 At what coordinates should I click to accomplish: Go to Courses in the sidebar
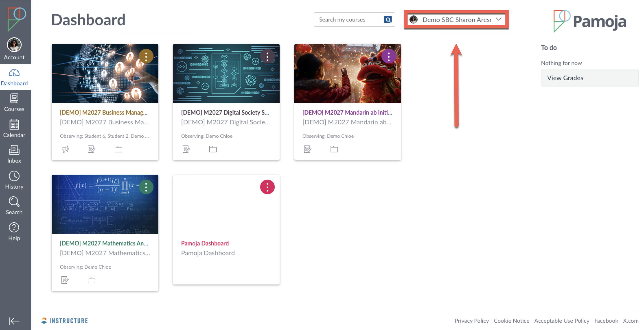[x=14, y=102]
